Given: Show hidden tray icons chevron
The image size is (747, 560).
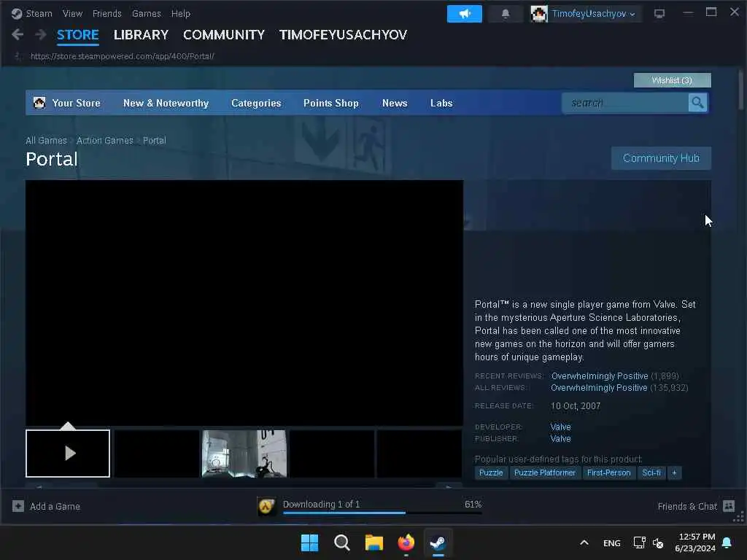Looking at the screenshot, I should pos(584,542).
